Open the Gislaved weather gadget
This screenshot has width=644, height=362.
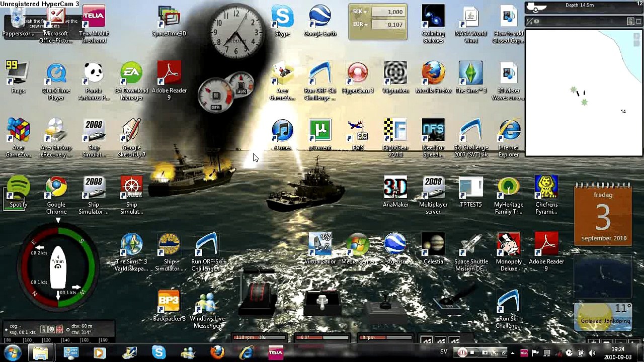point(603,317)
